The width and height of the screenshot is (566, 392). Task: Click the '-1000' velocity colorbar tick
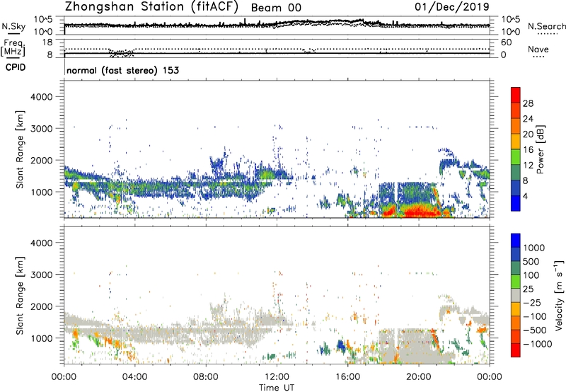point(537,344)
